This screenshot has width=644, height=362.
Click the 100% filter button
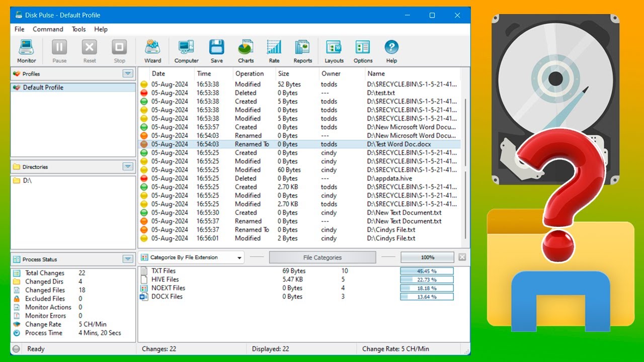[427, 257]
